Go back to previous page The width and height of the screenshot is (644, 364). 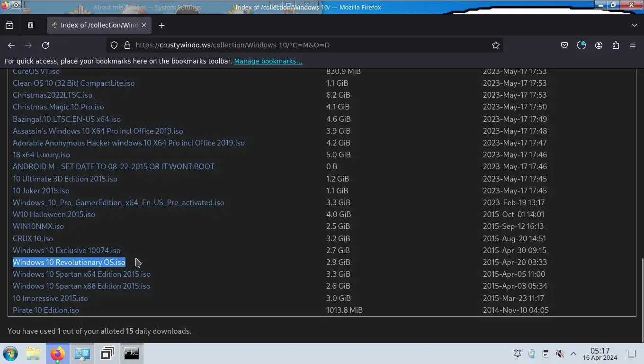click(11, 45)
